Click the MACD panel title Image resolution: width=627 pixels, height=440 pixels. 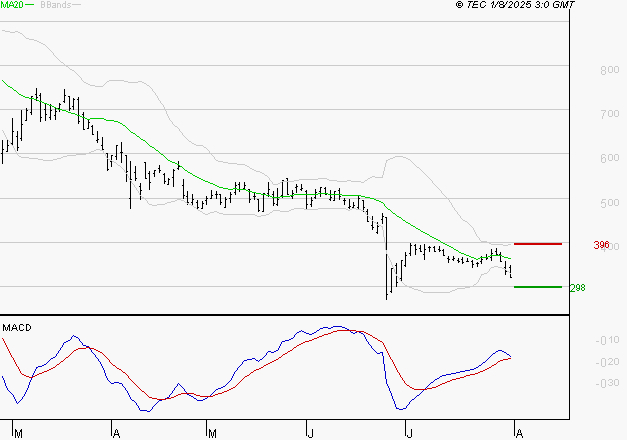tap(17, 327)
